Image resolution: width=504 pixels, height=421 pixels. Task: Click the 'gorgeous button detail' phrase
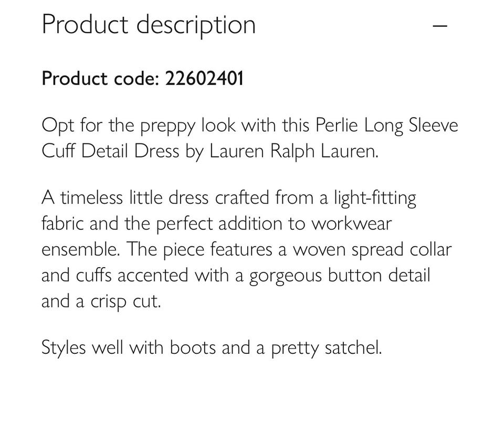point(340,276)
